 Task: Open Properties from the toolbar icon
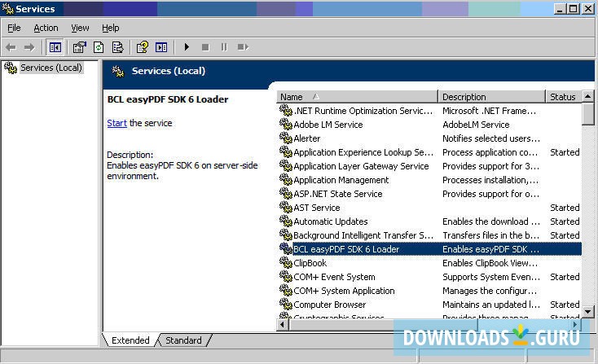coord(80,47)
